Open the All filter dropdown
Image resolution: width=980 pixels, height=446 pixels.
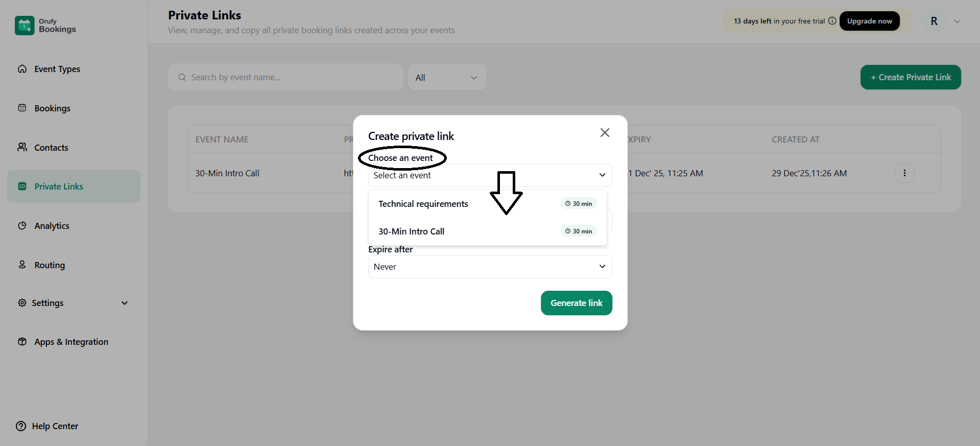[x=446, y=78]
